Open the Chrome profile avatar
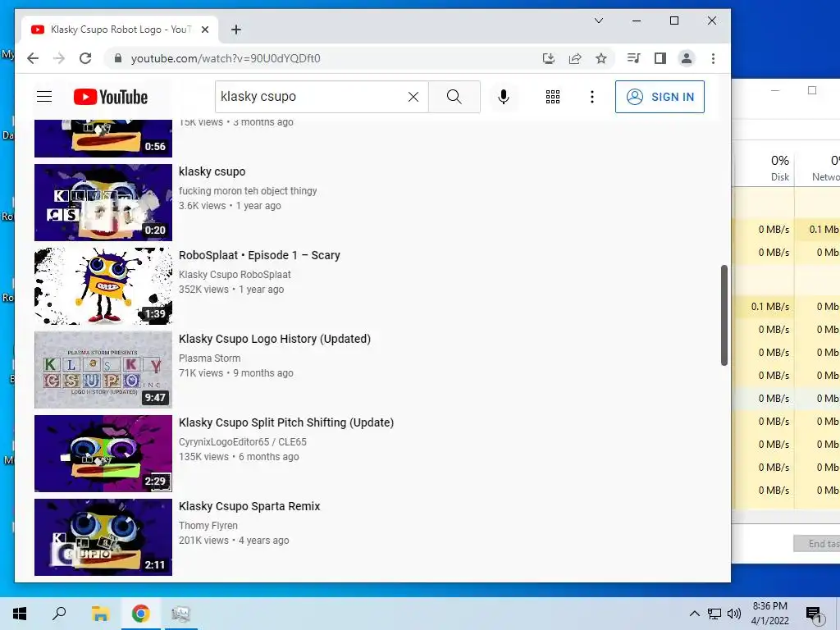This screenshot has width=840, height=630. pyautogui.click(x=687, y=58)
